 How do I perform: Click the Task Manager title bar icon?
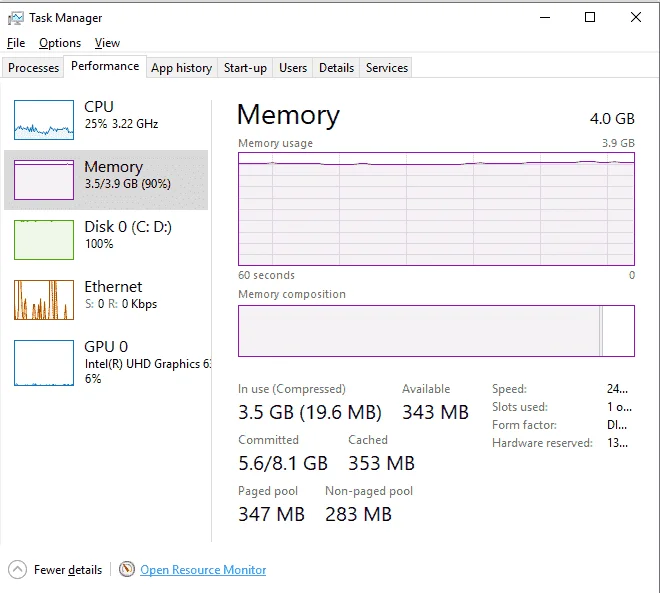[x=16, y=18]
